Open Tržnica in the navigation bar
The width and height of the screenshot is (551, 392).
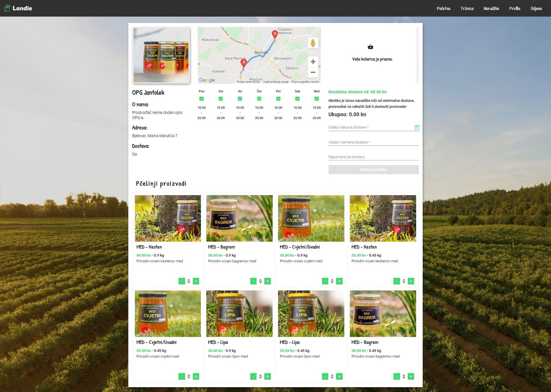coord(467,8)
